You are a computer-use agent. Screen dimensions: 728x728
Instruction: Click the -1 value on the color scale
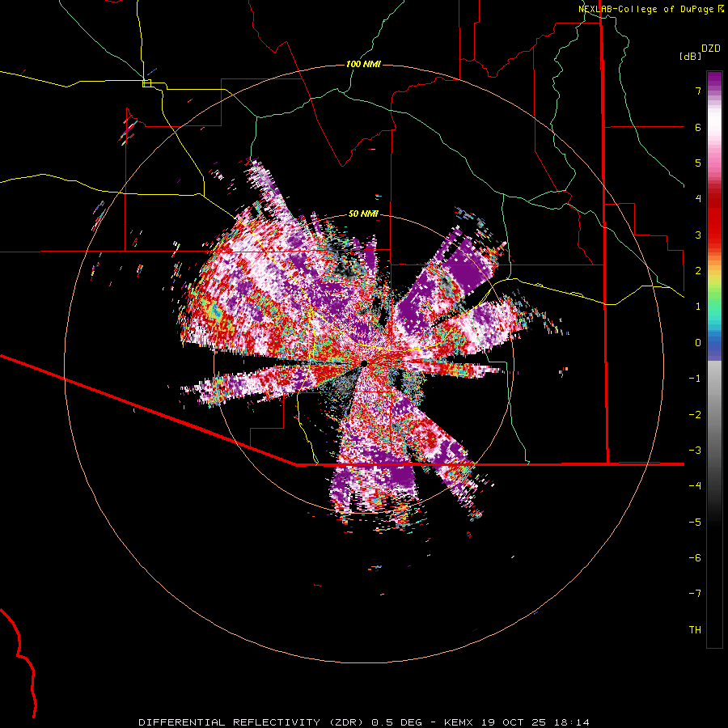point(695,378)
